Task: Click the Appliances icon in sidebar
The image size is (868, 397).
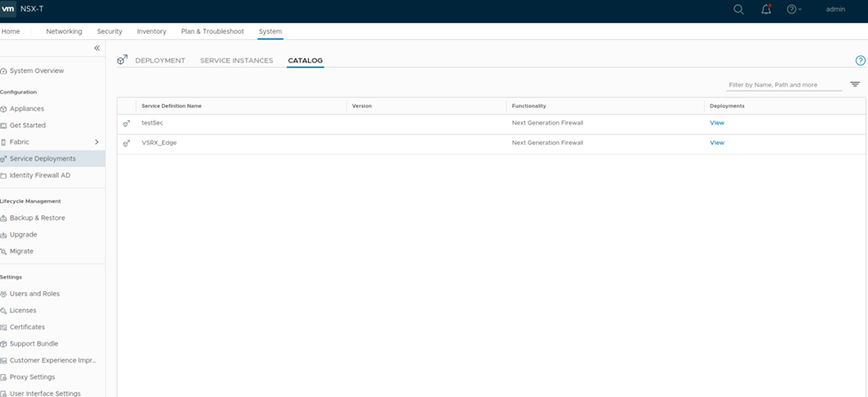Action: click(4, 109)
